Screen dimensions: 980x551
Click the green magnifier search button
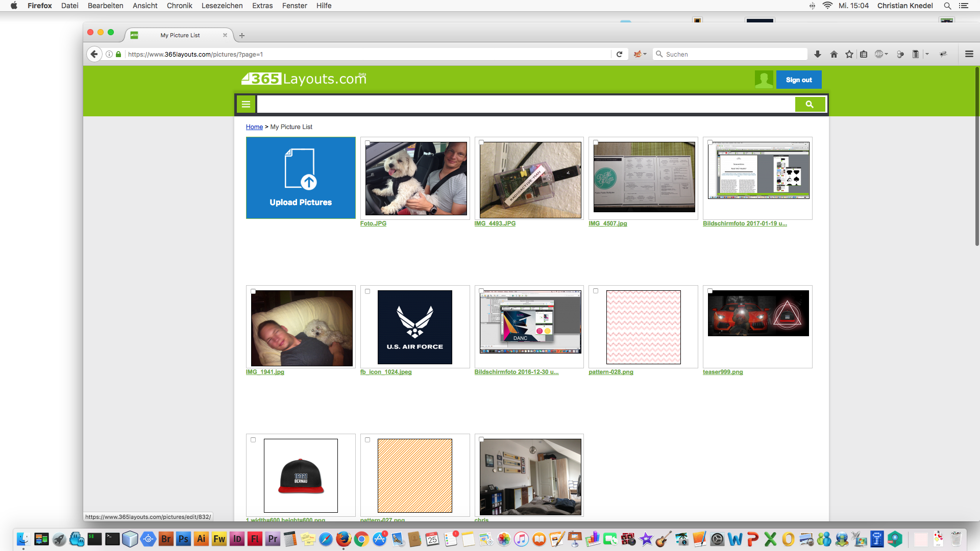(x=810, y=104)
